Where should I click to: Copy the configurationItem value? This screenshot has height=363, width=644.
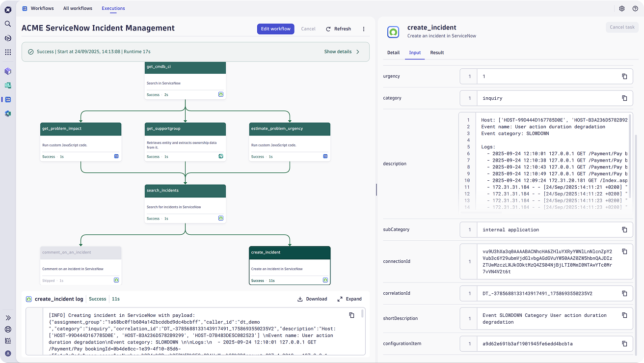pyautogui.click(x=624, y=344)
